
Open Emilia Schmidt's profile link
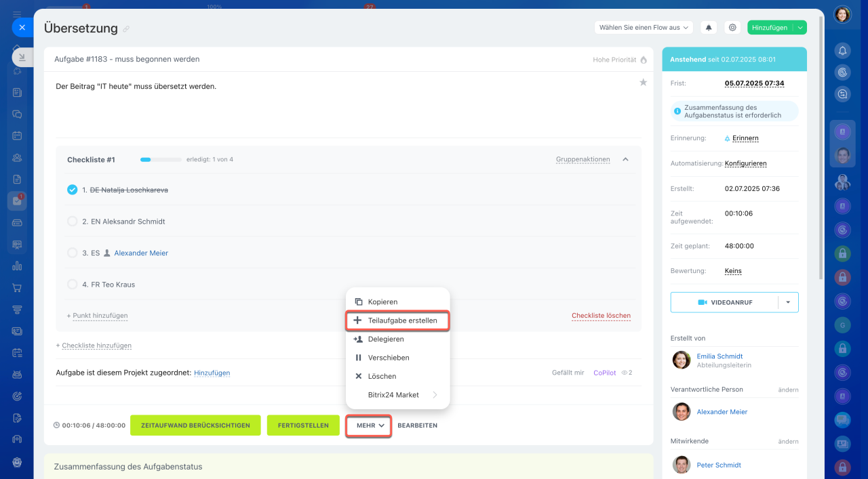click(x=719, y=356)
